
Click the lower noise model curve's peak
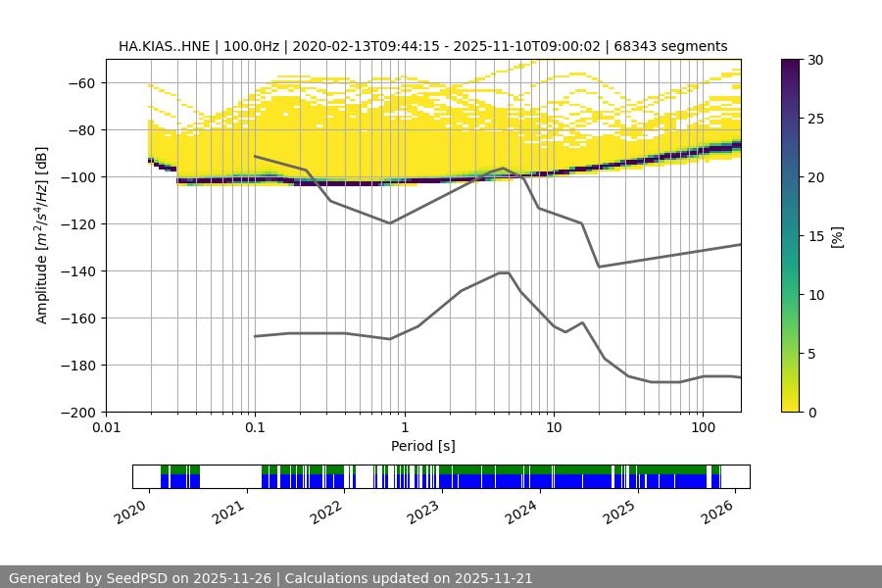pos(504,272)
